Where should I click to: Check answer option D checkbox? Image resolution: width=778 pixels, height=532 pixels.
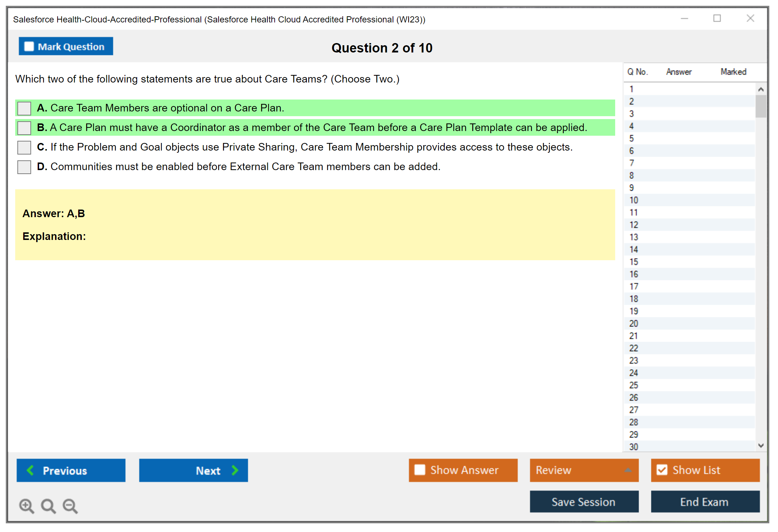[24, 167]
